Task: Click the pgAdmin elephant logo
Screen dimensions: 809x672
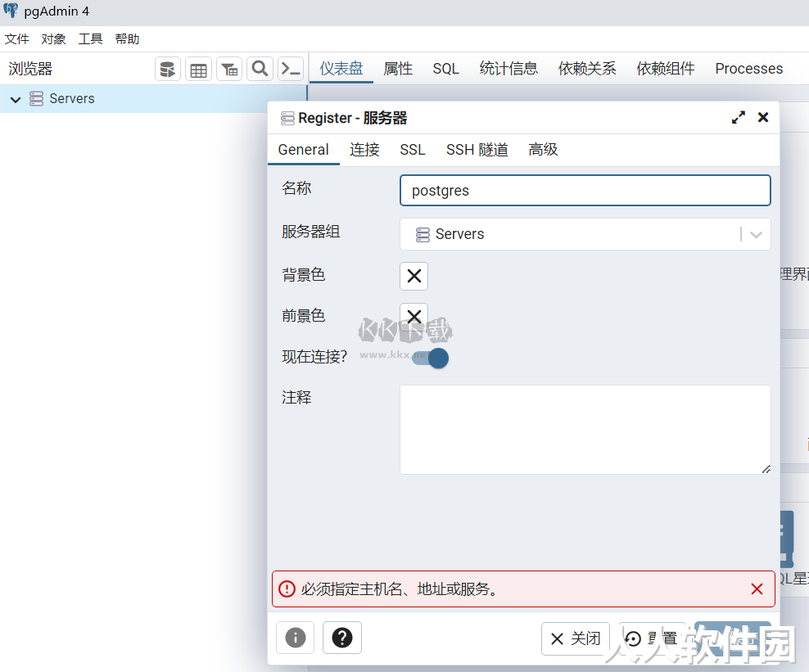Action: (x=11, y=11)
